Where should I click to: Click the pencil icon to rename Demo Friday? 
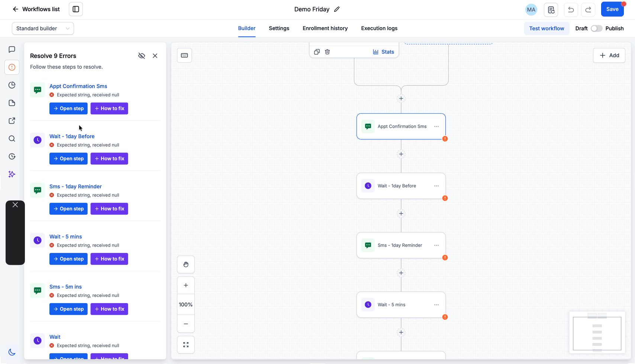[x=337, y=9]
